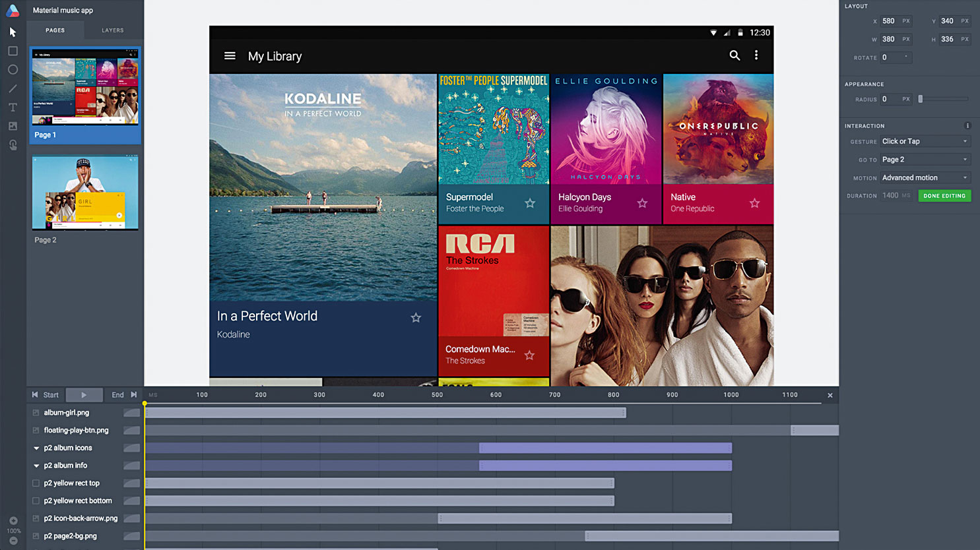Click the search icon in My Library bar

735,55
